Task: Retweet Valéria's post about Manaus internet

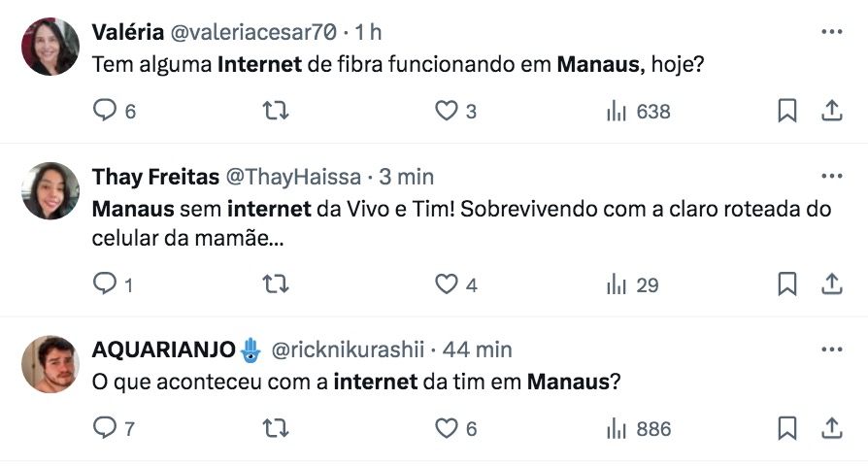Action: click(x=277, y=112)
